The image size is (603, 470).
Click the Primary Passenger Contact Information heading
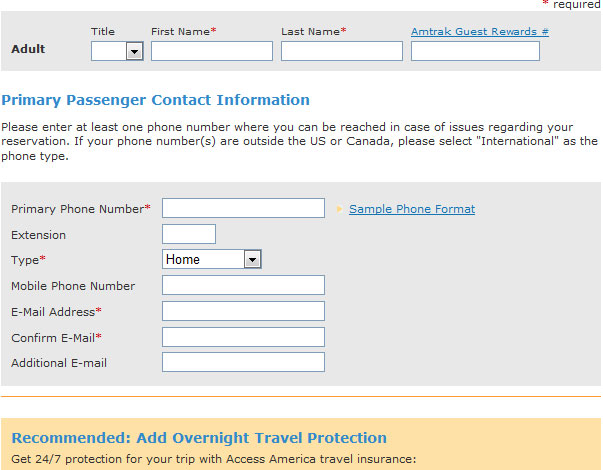pyautogui.click(x=156, y=100)
